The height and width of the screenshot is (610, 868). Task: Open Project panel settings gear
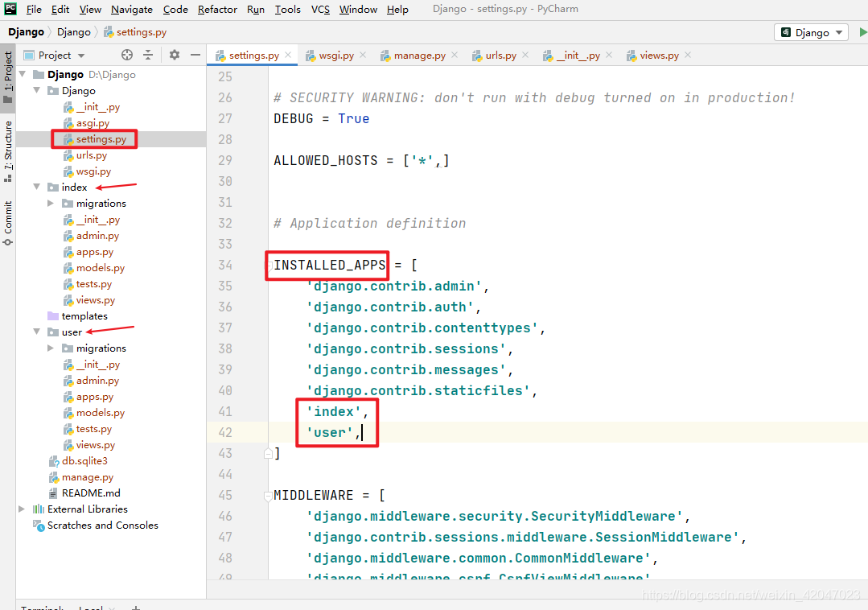click(175, 55)
